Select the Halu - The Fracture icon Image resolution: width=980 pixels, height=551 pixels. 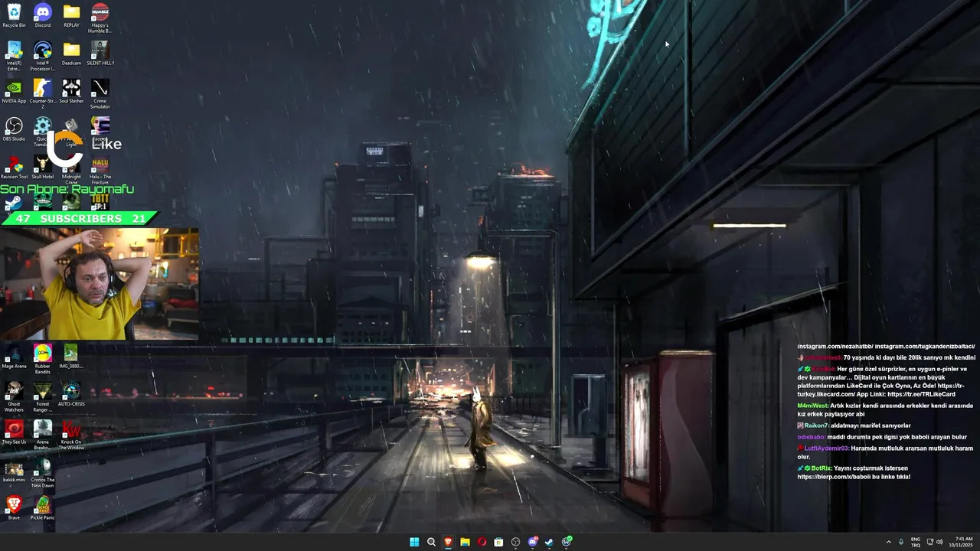coord(100,171)
